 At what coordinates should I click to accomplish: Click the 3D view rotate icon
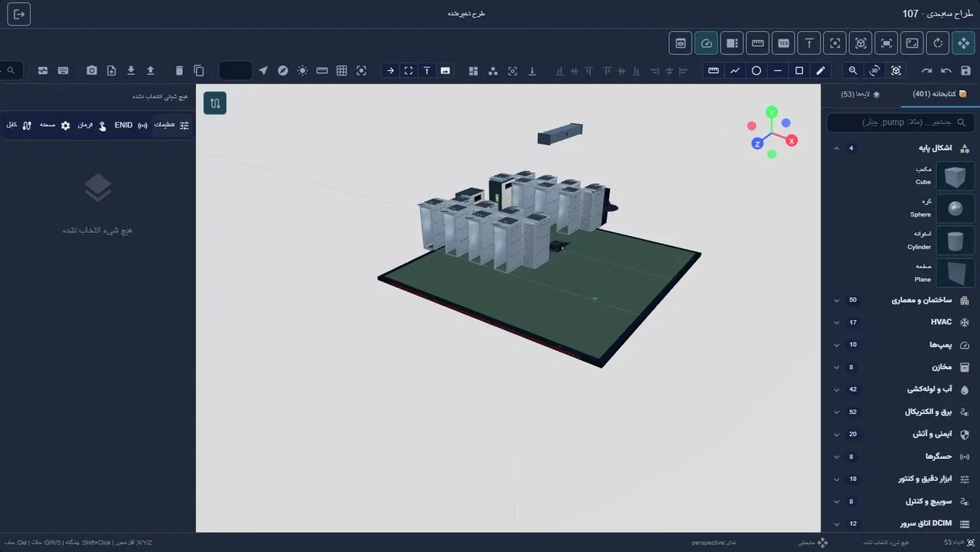(x=874, y=71)
